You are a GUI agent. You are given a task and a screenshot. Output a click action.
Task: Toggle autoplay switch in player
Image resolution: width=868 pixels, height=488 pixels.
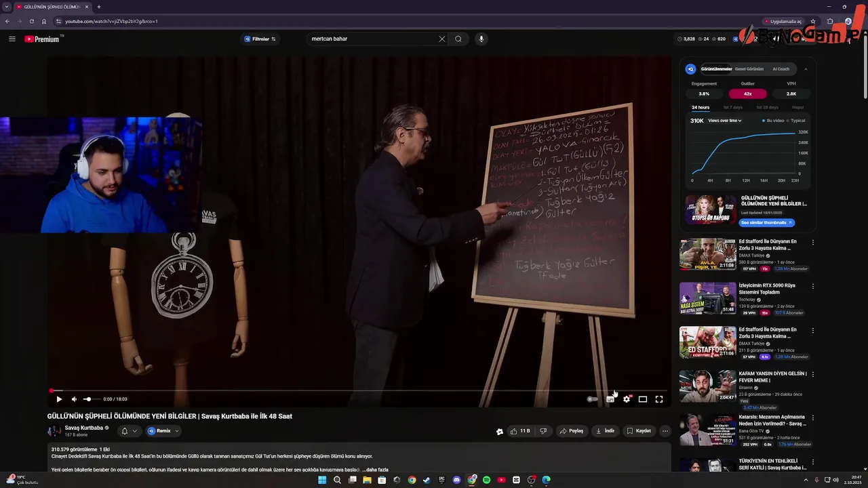point(593,399)
